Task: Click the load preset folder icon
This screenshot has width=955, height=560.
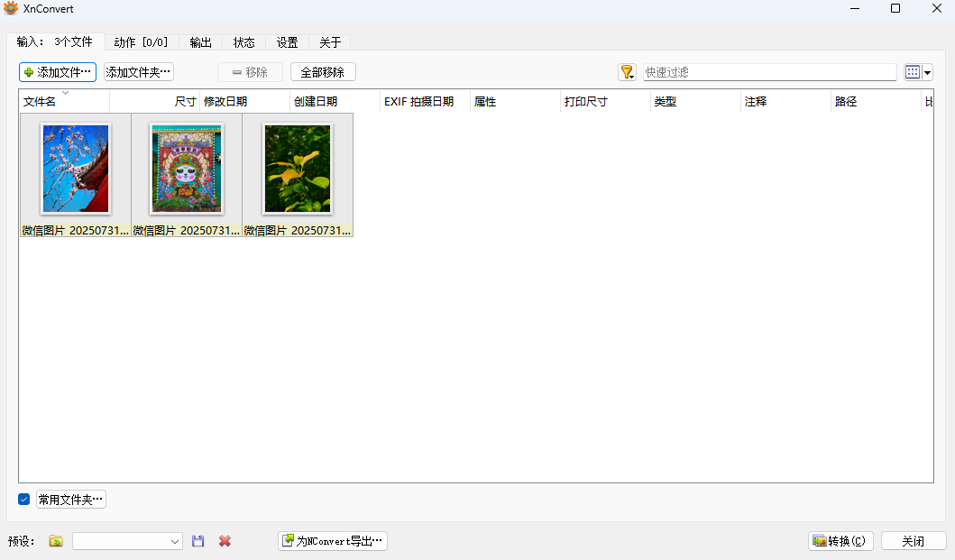Action: click(55, 540)
